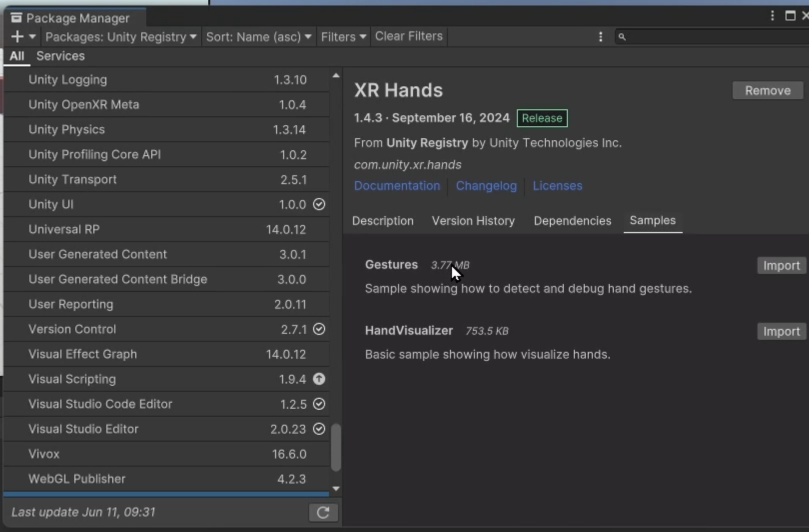Select the Visual Studio Code Editor package
Viewport: 809px width, 532px height.
166,404
